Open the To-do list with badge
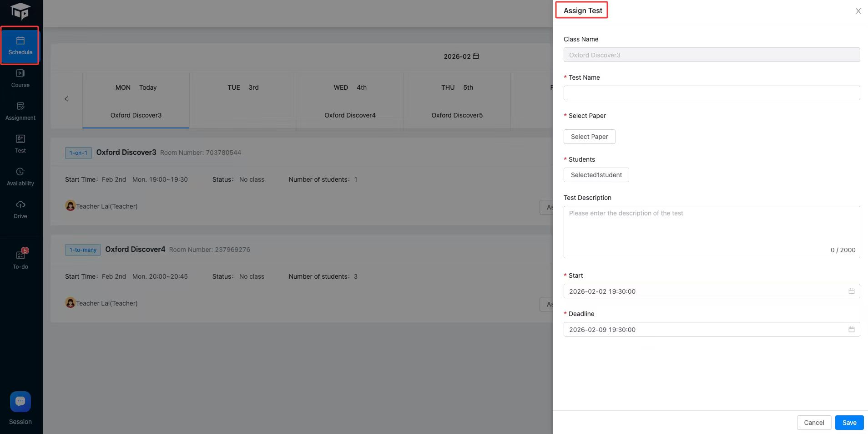Image resolution: width=868 pixels, height=434 pixels. 20,260
